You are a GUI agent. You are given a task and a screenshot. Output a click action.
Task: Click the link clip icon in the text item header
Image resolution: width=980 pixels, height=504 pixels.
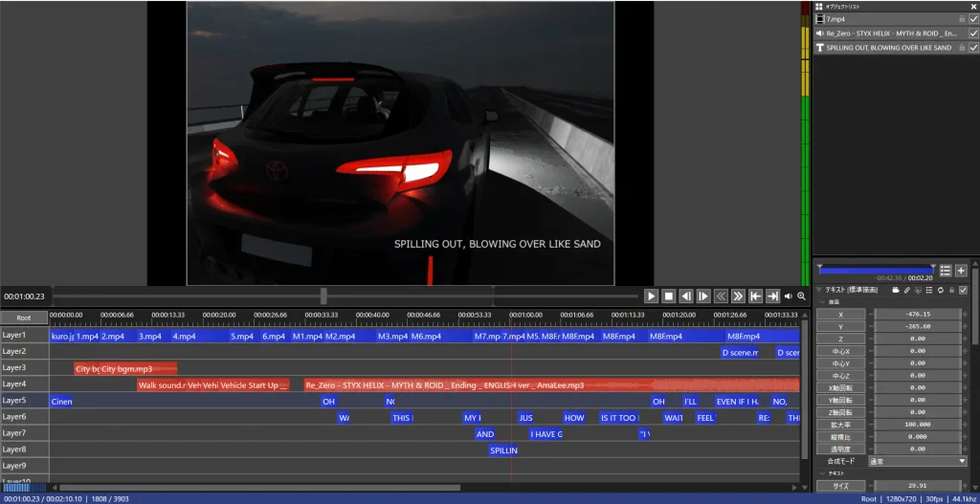click(x=907, y=290)
